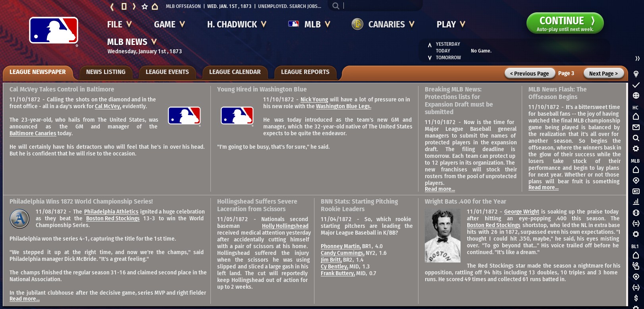Click the George Wright player photo
644x309 pixels.
point(443,236)
